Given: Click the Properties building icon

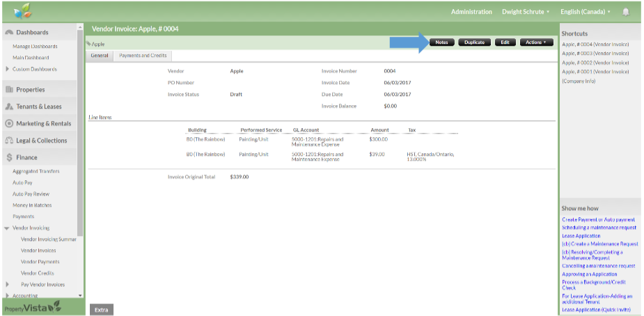Looking at the screenshot, I should click(9, 90).
